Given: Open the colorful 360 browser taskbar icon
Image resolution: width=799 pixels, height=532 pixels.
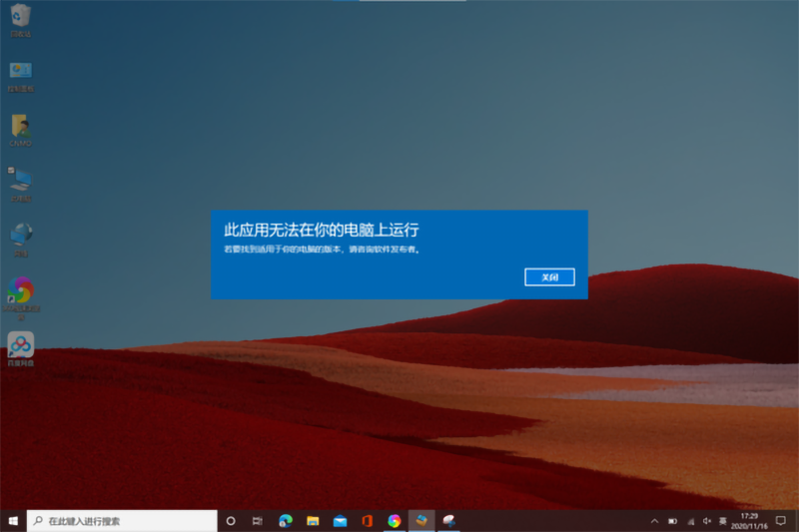Looking at the screenshot, I should coord(394,521).
